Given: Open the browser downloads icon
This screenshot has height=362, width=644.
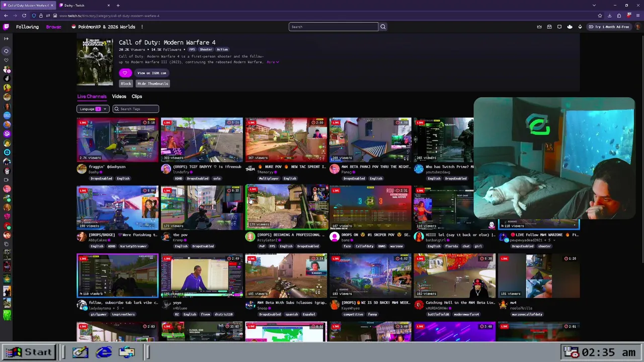Looking at the screenshot, I should point(609,16).
